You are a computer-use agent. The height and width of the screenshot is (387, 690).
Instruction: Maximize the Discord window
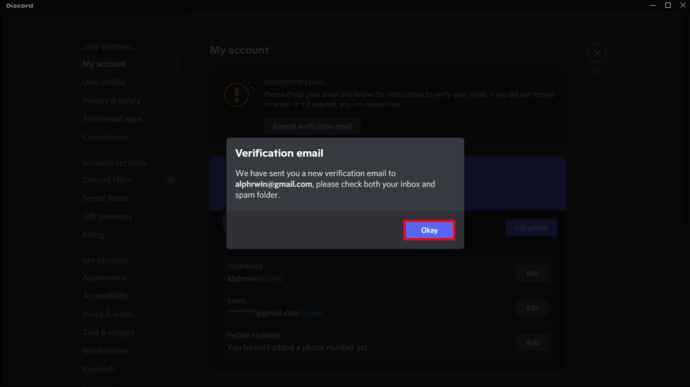coord(668,5)
